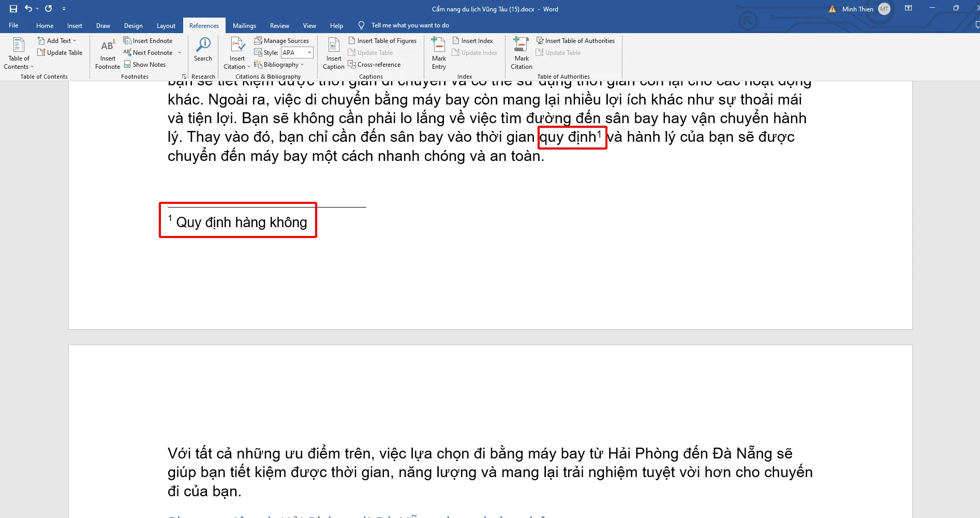This screenshot has height=518, width=980.
Task: Click the Search magnifier icon in Research
Action: tap(203, 45)
